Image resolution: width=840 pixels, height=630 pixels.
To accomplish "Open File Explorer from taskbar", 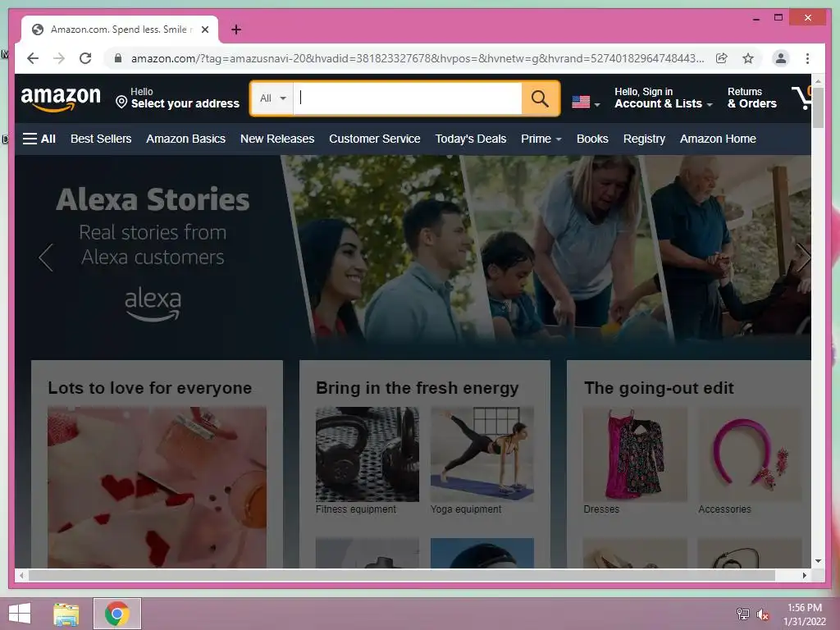I will click(66, 614).
